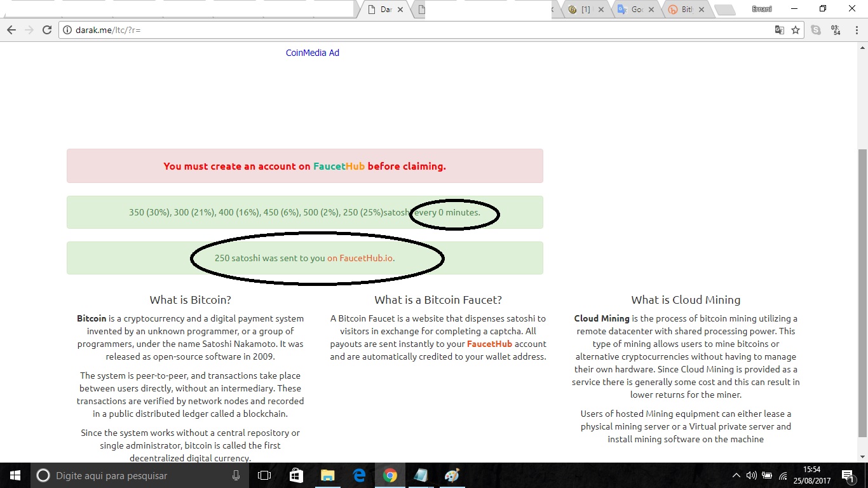
Task: Click the 'What is Bitcoin?' heading
Action: [191, 300]
